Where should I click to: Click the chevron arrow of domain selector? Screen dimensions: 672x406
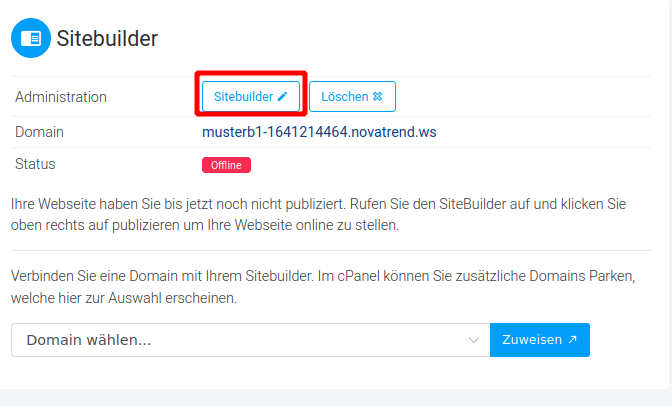474,340
